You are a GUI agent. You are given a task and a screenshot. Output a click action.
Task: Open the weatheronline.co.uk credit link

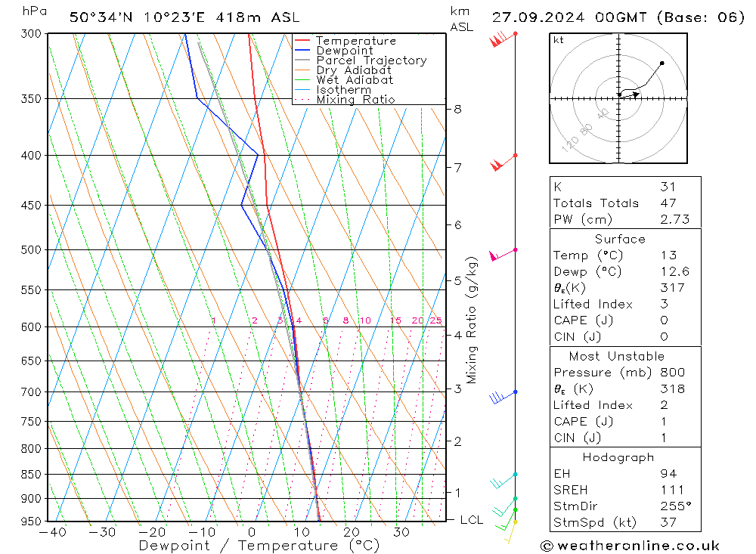[x=630, y=546]
